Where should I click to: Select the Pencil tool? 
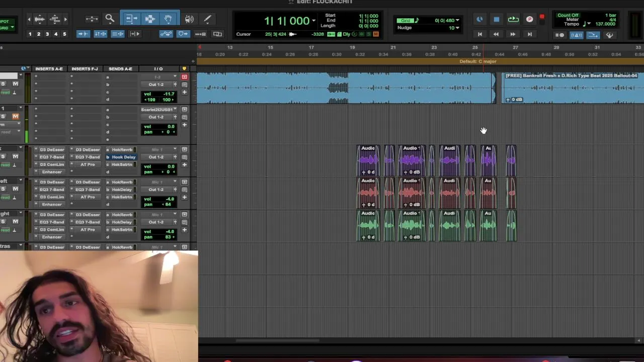click(207, 19)
